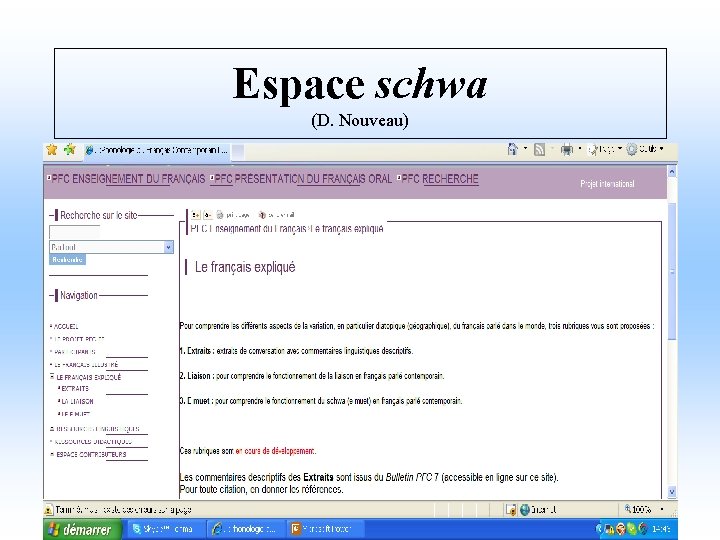Click the page scrollbar up arrow

tap(672, 172)
